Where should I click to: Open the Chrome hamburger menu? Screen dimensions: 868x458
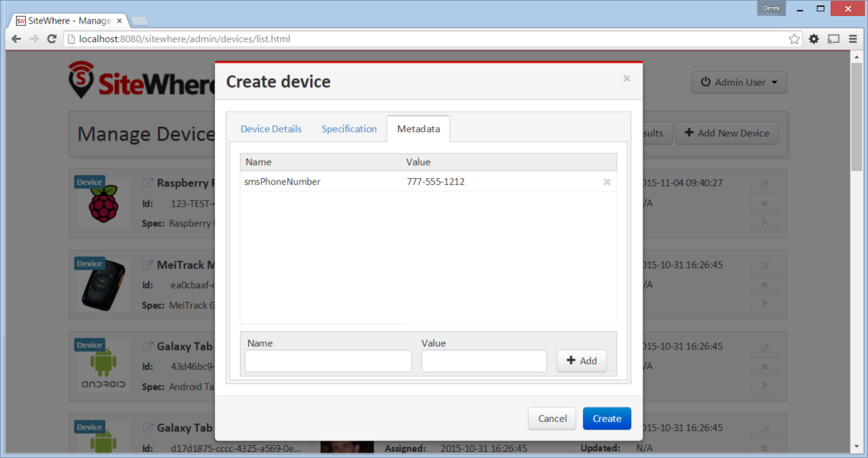tap(853, 39)
